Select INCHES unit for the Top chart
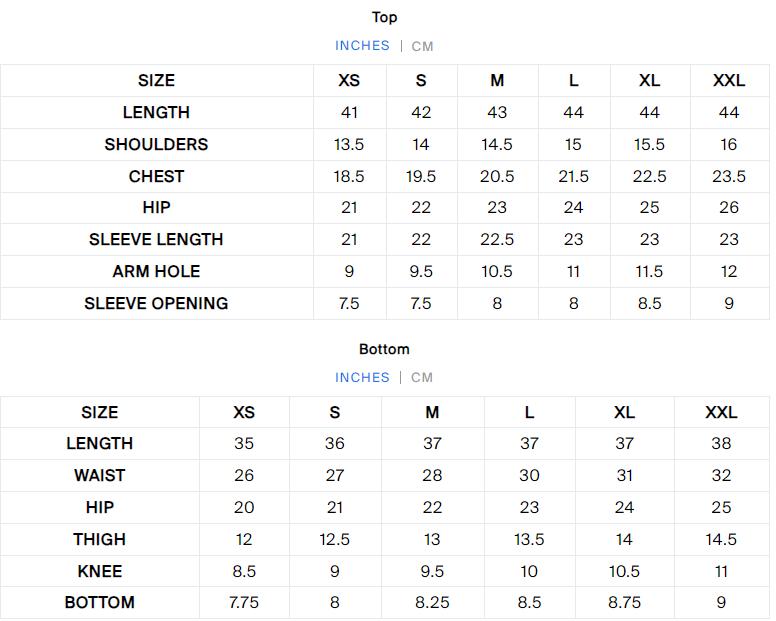Viewport: 776px width, 621px height. [362, 46]
